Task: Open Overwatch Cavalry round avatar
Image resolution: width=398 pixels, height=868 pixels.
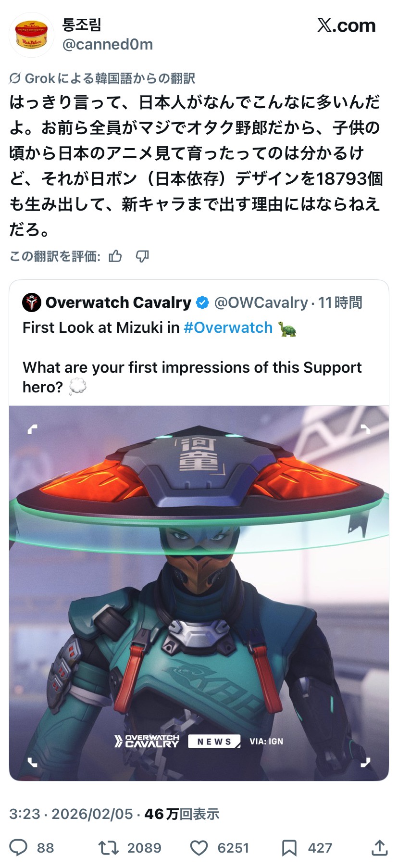Action: tap(32, 302)
